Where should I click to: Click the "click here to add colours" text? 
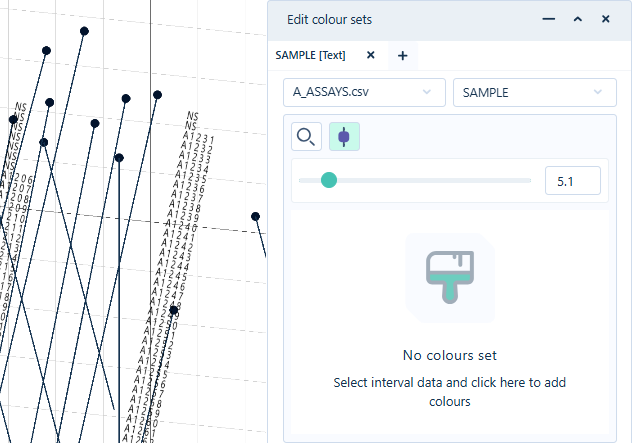pos(449,392)
